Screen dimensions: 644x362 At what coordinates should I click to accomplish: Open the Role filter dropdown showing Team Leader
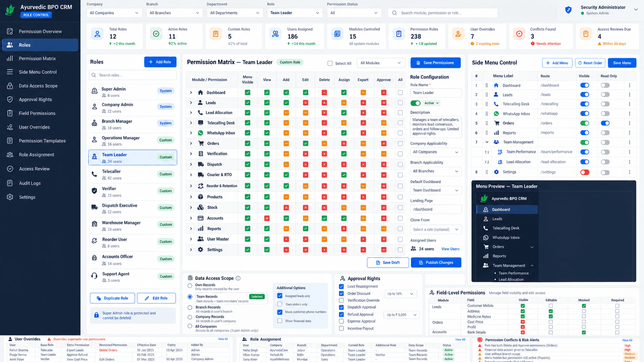295,13
